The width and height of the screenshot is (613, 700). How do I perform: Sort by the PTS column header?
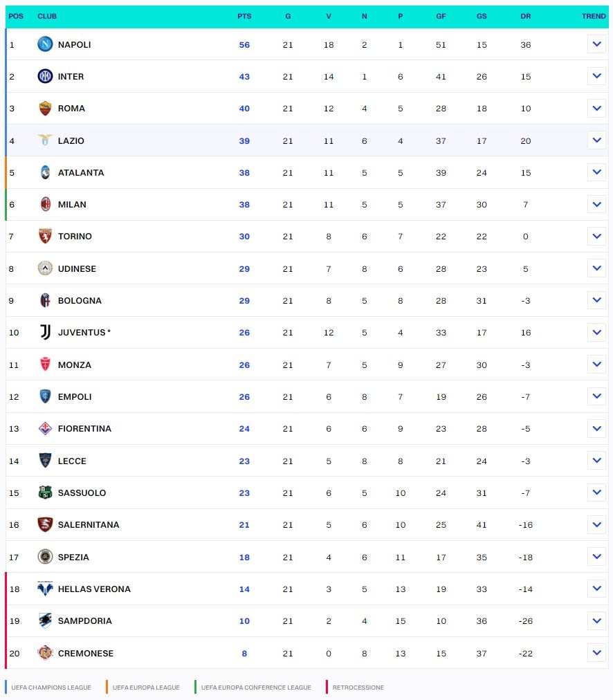244,16
